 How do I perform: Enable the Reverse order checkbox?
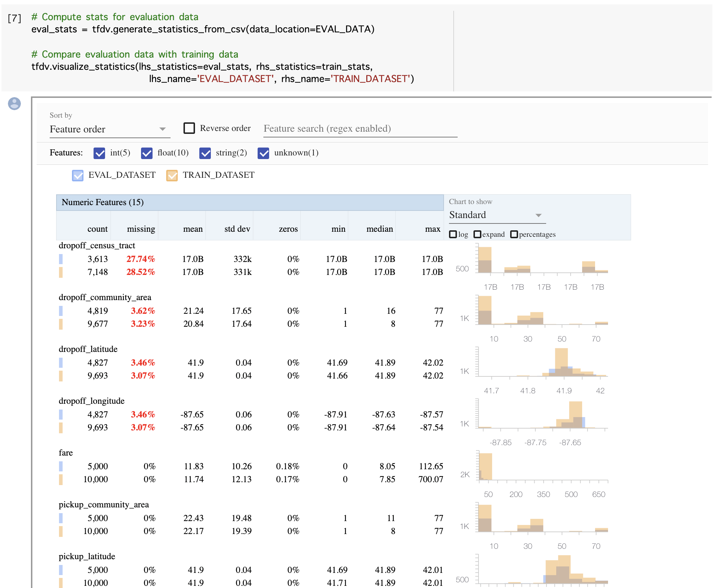[189, 128]
